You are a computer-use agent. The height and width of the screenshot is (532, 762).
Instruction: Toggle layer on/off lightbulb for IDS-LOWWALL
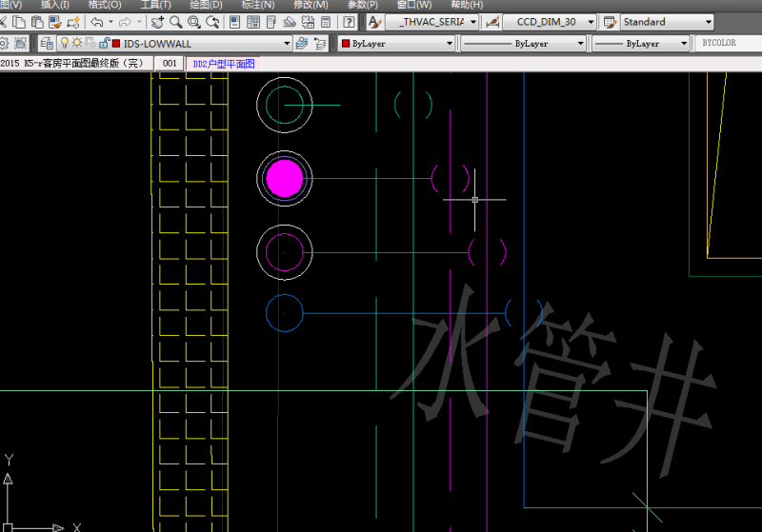[64, 43]
